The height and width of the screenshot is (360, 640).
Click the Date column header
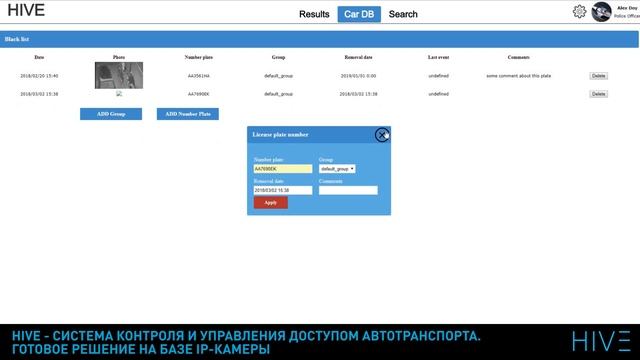point(39,57)
